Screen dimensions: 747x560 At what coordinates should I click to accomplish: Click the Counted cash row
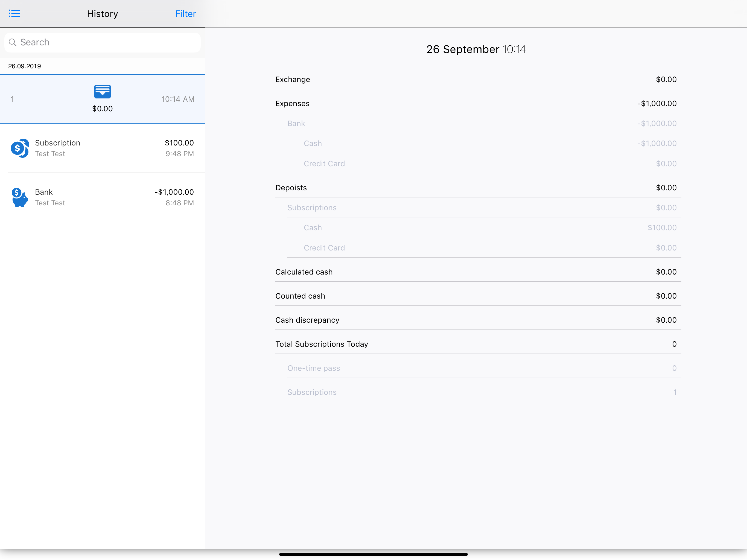[x=478, y=296]
